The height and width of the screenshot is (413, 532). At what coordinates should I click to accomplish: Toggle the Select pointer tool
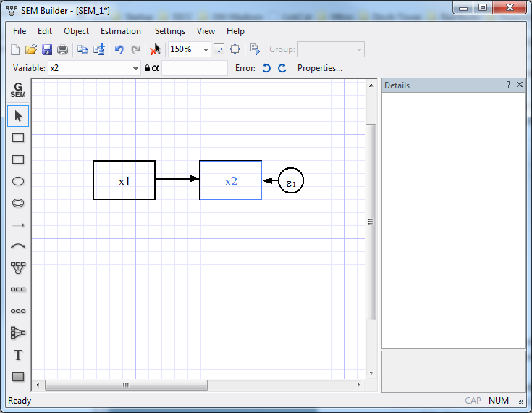point(18,116)
